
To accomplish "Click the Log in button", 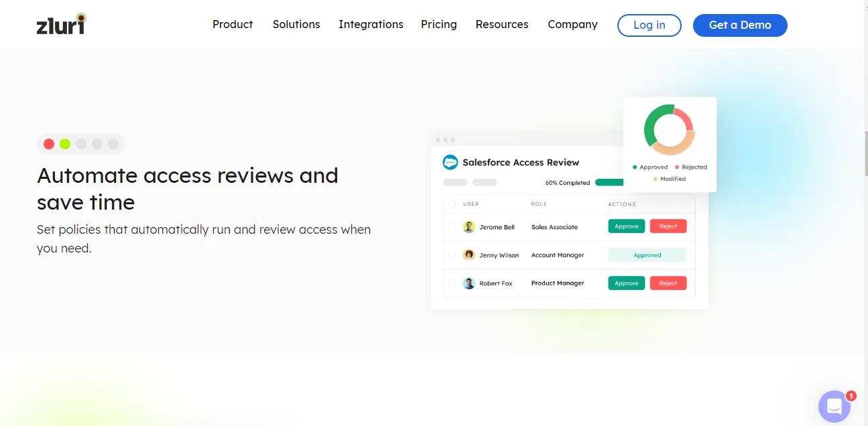I will [x=649, y=25].
